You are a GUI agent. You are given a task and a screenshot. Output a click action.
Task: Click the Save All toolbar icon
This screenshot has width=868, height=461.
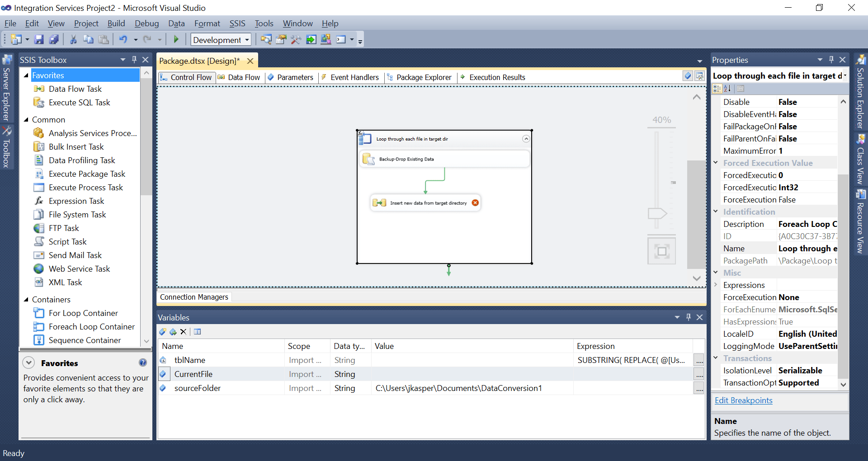point(54,40)
